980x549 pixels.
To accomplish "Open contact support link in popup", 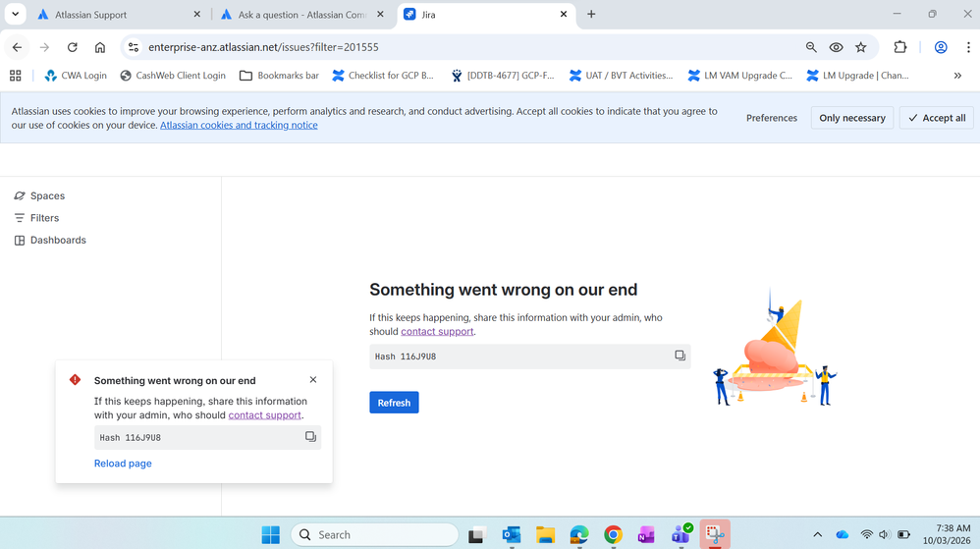I will click(x=264, y=415).
